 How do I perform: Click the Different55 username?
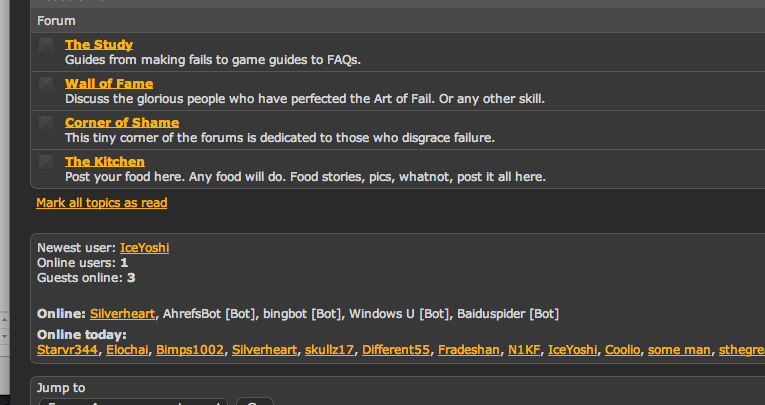(396, 350)
